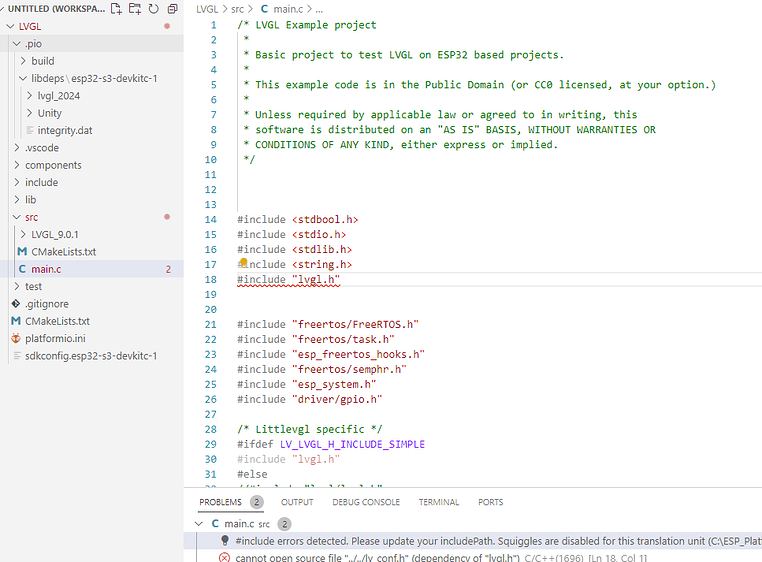
Task: Open the TERMINAL tab
Action: pyautogui.click(x=439, y=502)
